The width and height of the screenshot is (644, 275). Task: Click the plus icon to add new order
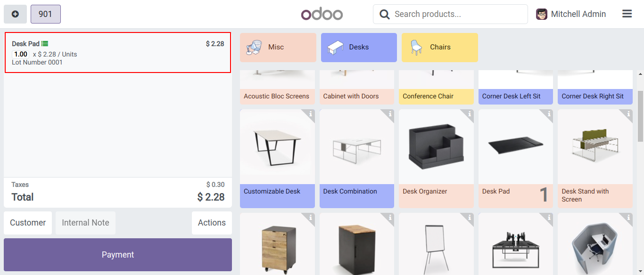point(15,14)
